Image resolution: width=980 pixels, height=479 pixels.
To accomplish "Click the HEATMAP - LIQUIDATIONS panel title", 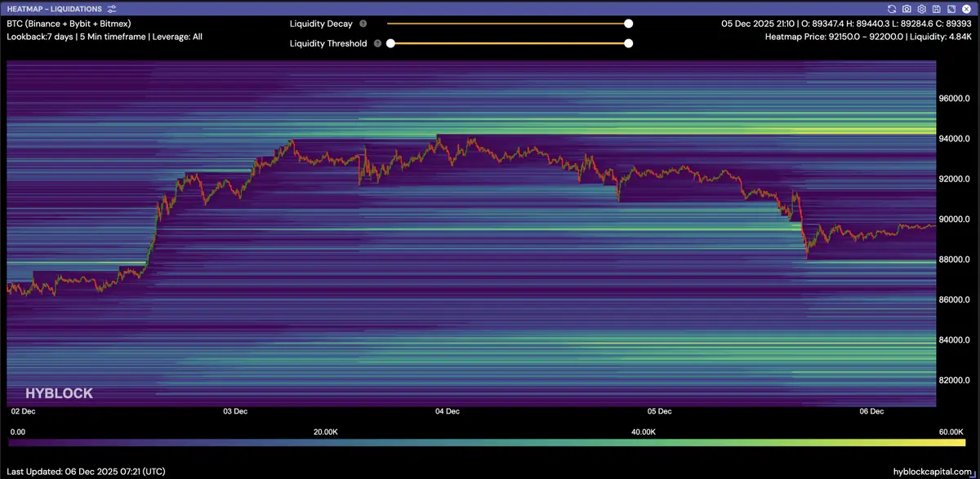I will click(x=54, y=8).
